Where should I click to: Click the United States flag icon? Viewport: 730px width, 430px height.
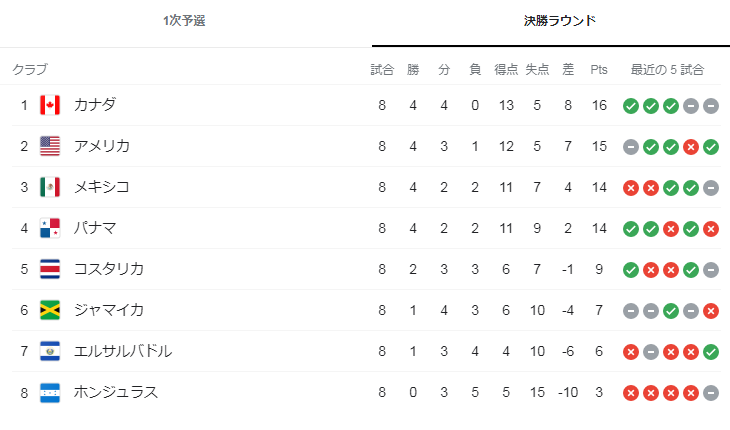click(50, 146)
